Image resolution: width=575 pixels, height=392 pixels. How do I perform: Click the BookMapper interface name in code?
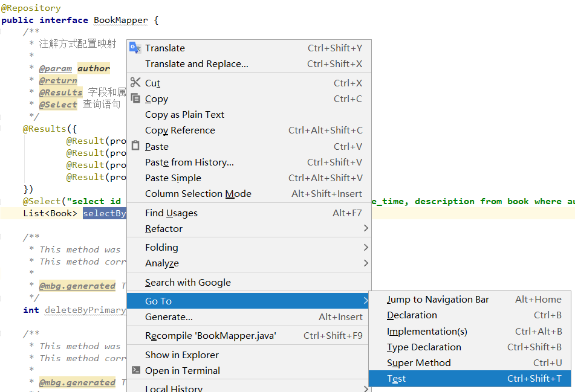[120, 20]
